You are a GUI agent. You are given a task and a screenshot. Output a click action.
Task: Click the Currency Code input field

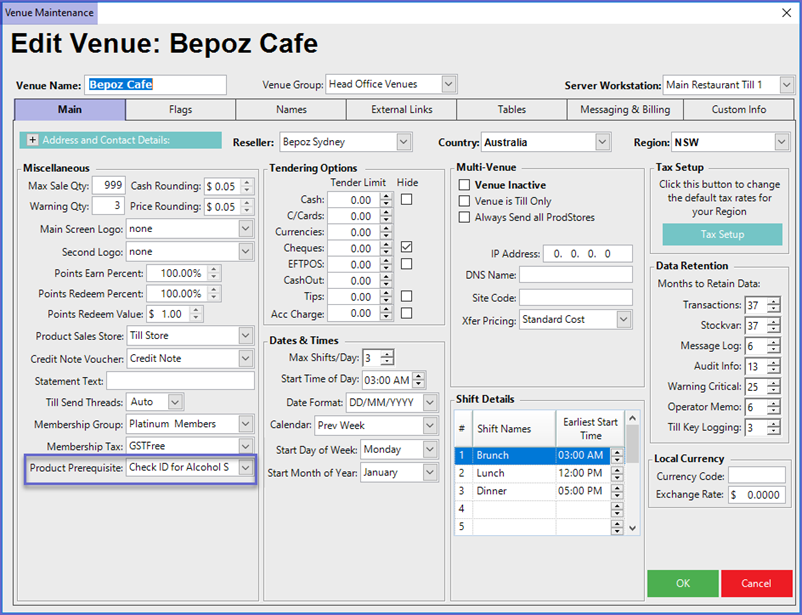coord(756,475)
